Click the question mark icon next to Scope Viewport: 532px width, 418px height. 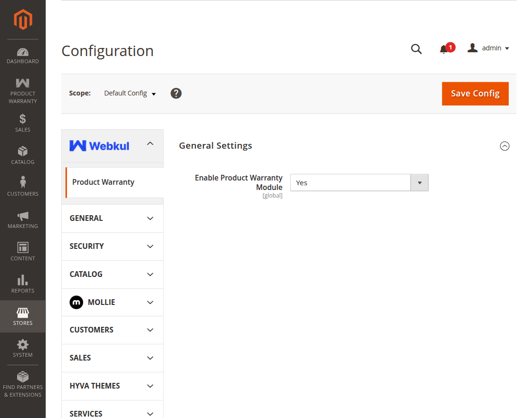point(176,93)
